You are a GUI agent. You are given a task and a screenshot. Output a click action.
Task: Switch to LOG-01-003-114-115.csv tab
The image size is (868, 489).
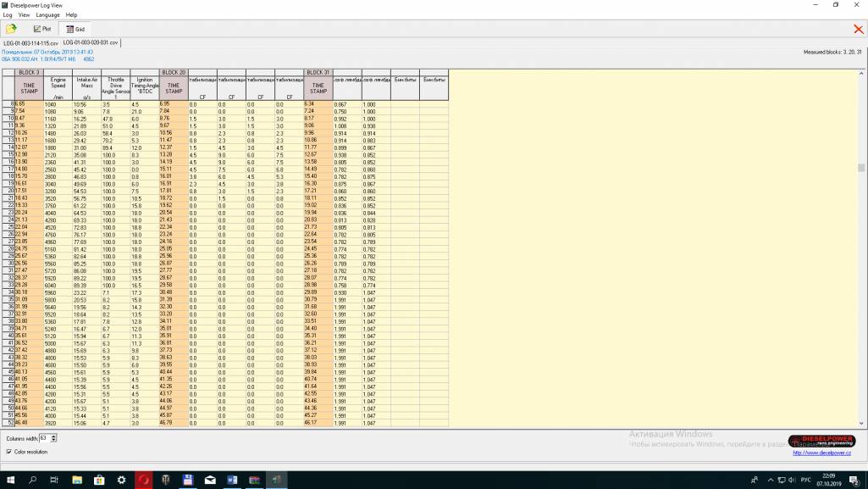[x=30, y=42]
